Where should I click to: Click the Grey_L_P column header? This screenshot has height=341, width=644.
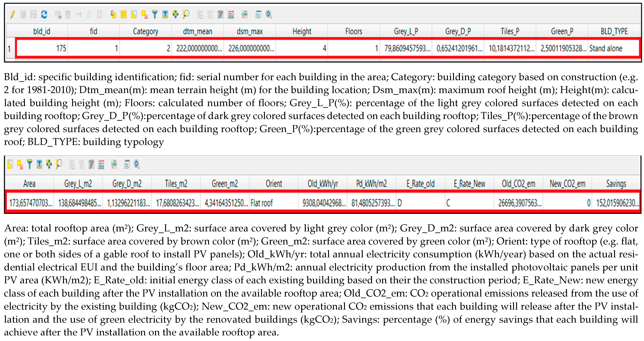pos(406,31)
